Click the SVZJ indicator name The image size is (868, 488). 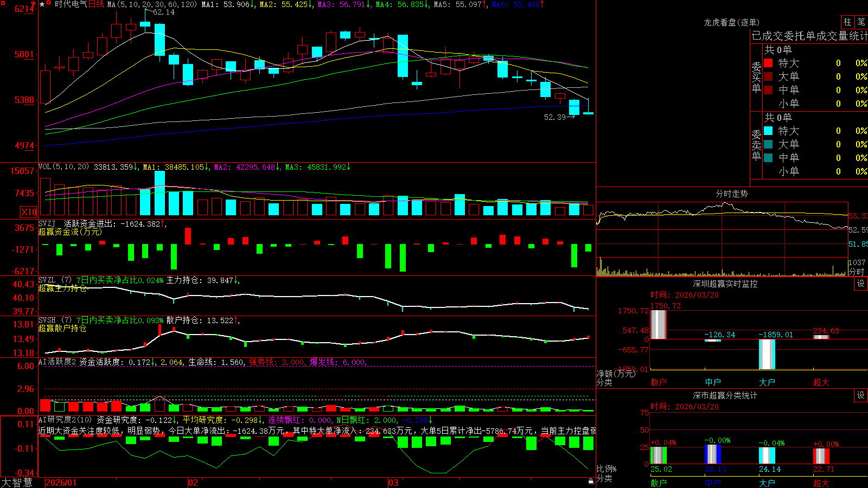click(47, 223)
